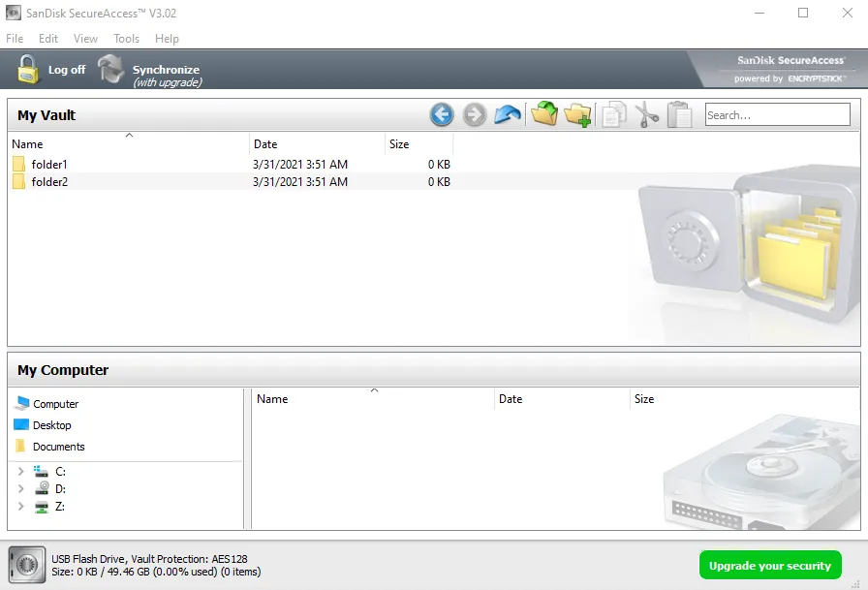Viewport: 868px width, 590px height.
Task: Click the My Computer panel heading
Action: (x=63, y=370)
